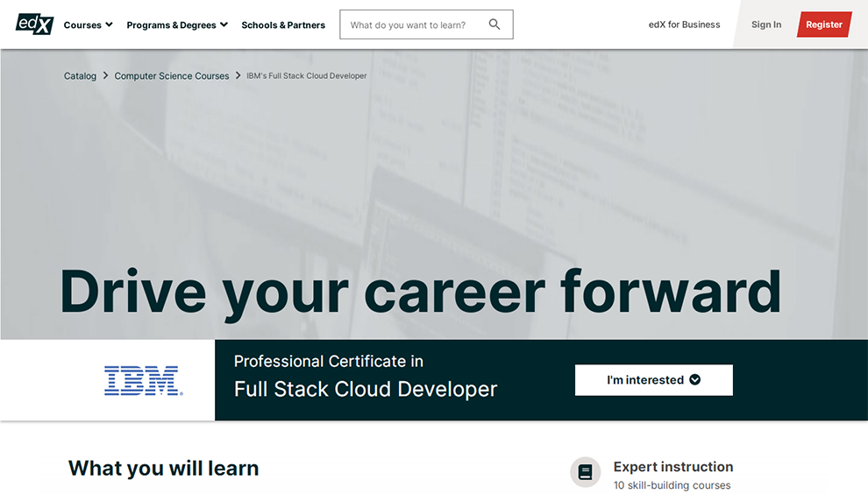Click the edX logo

[x=34, y=25]
